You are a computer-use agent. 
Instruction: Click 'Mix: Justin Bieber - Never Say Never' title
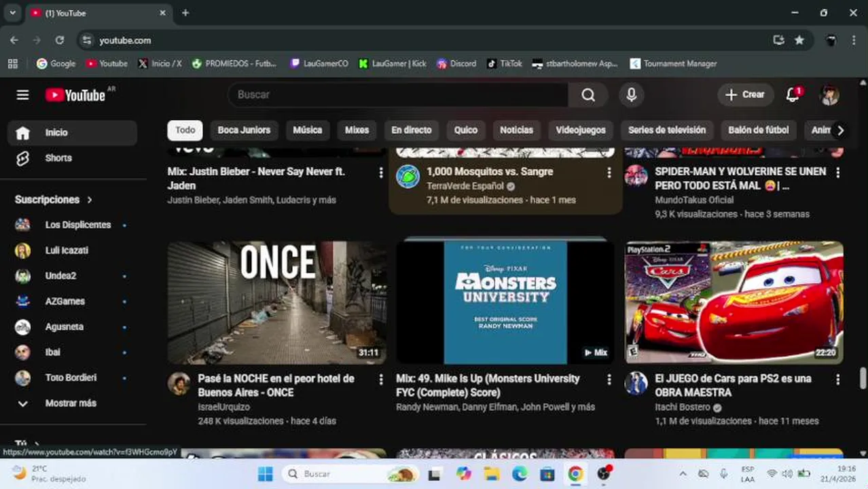(256, 179)
